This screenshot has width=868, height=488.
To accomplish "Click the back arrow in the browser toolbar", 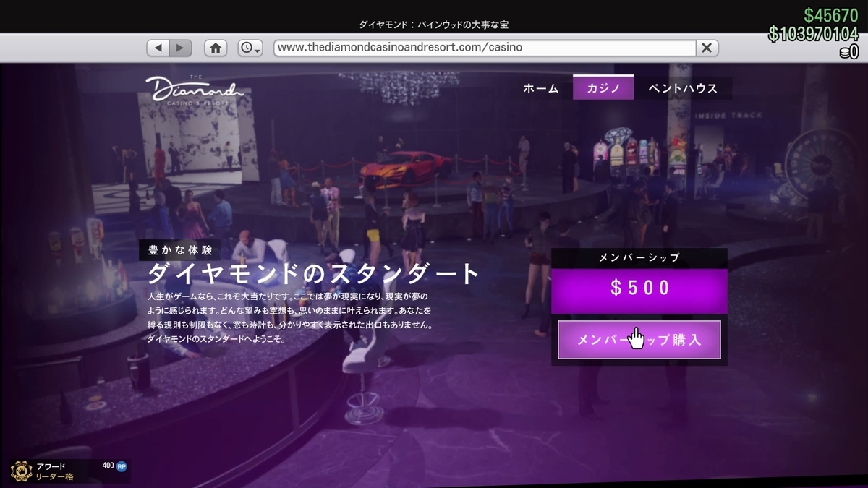I will (x=158, y=48).
